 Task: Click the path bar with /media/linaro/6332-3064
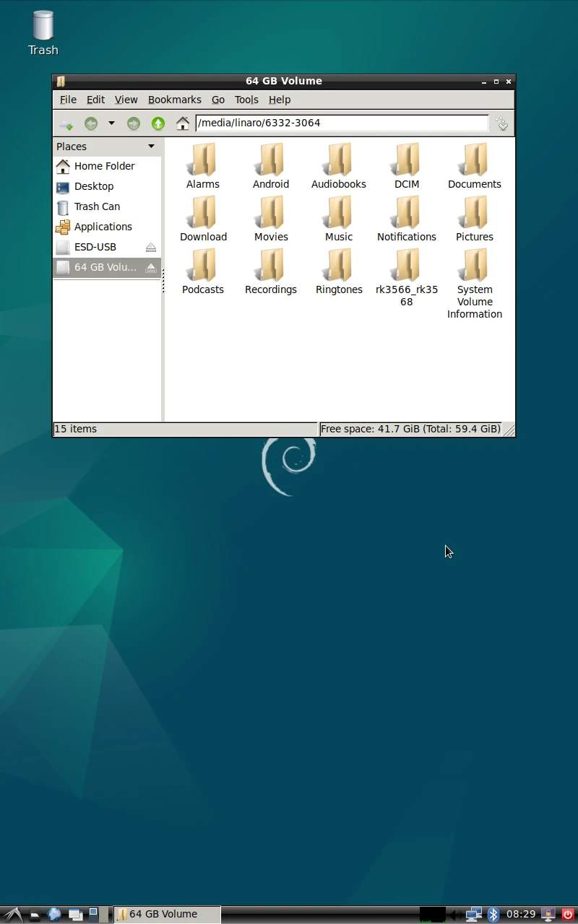coord(342,123)
